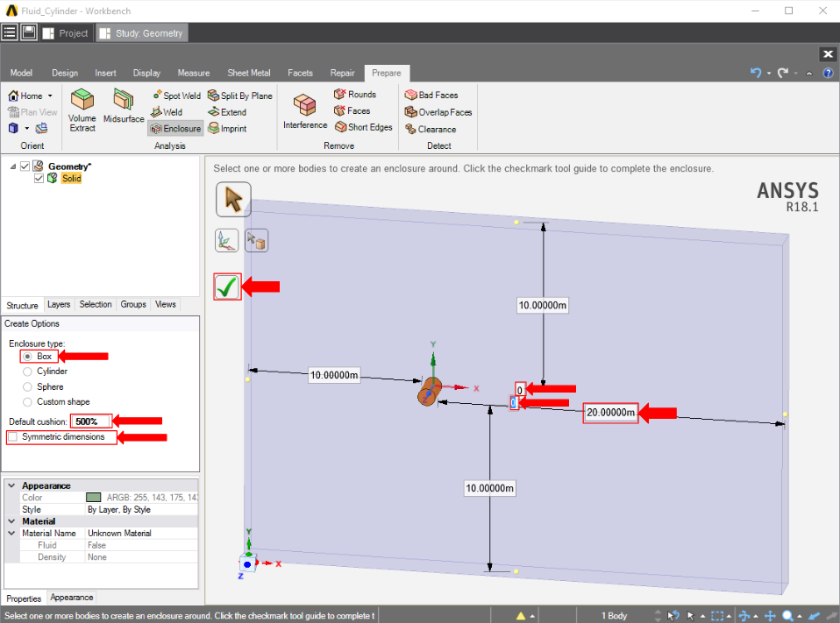The height and width of the screenshot is (623, 840).
Task: Select the Rounds removal tool
Action: tap(354, 95)
